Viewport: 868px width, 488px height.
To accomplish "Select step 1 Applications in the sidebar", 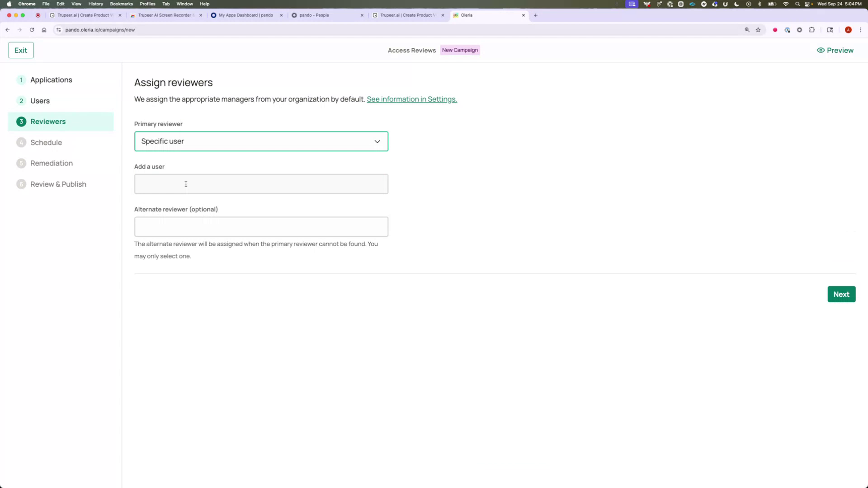I will point(51,80).
